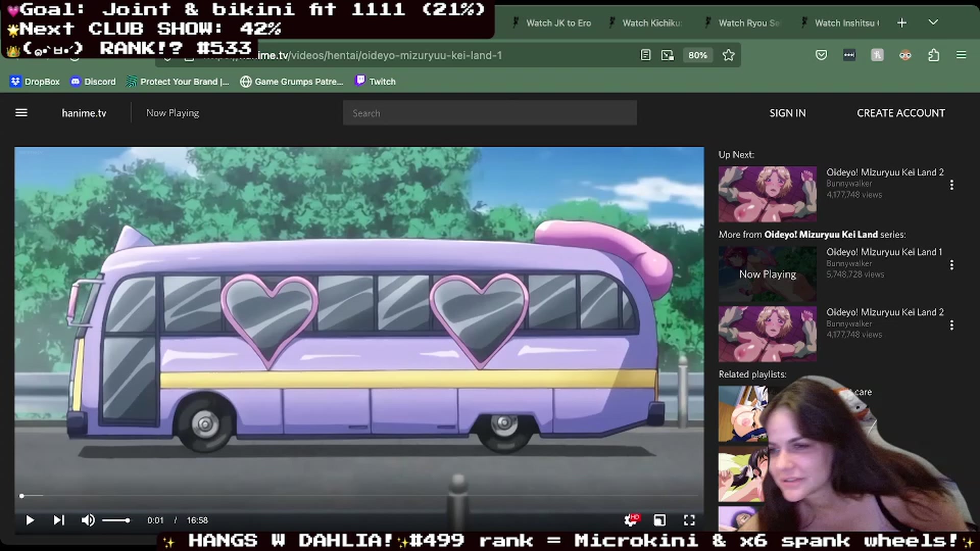980x551 pixels.
Task: Open the Protect Your Brand bookmark
Action: [x=178, y=82]
